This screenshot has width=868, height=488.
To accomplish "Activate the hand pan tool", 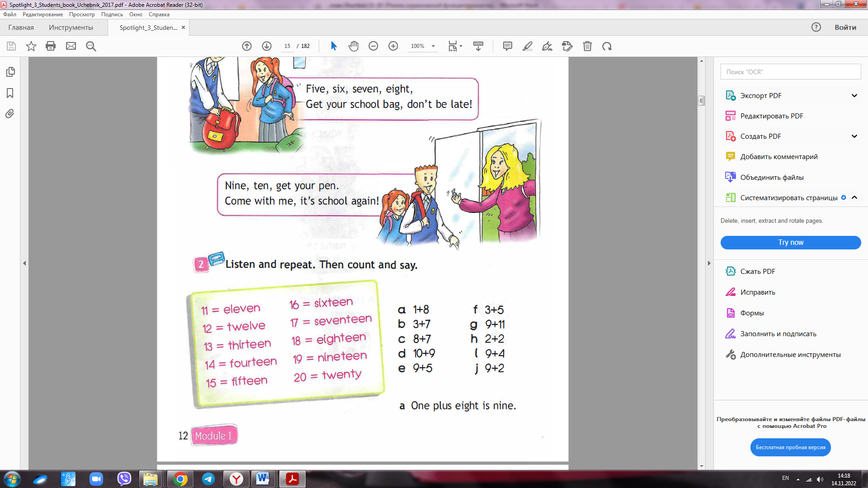I will point(354,46).
